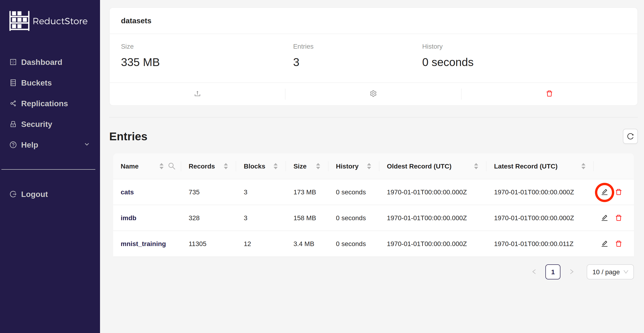Viewport: 644px width, 333px height.
Task: Expand the Help menu chevron
Action: click(x=87, y=145)
